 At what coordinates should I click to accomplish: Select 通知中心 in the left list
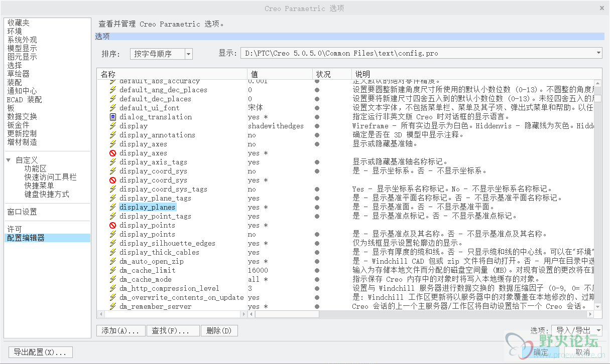(22, 91)
